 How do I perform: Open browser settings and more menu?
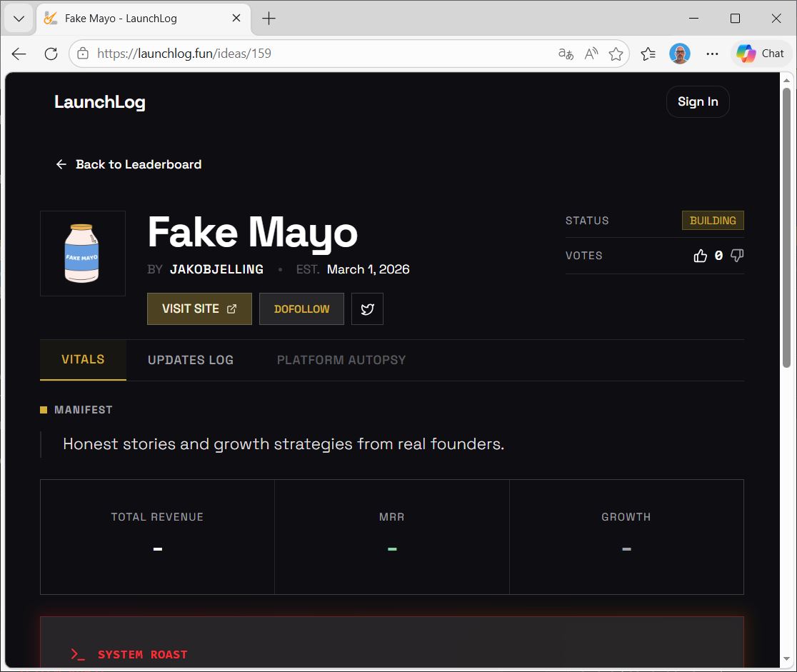pyautogui.click(x=712, y=54)
